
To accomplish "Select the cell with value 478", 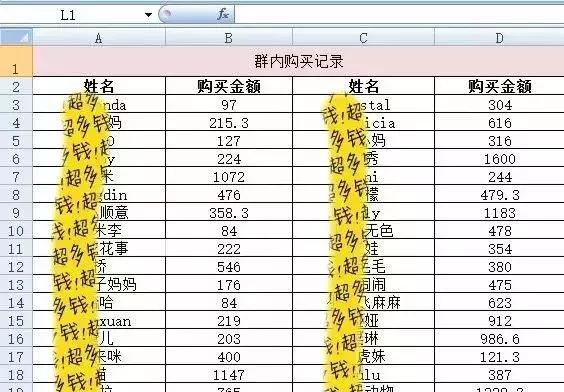I will (499, 230).
